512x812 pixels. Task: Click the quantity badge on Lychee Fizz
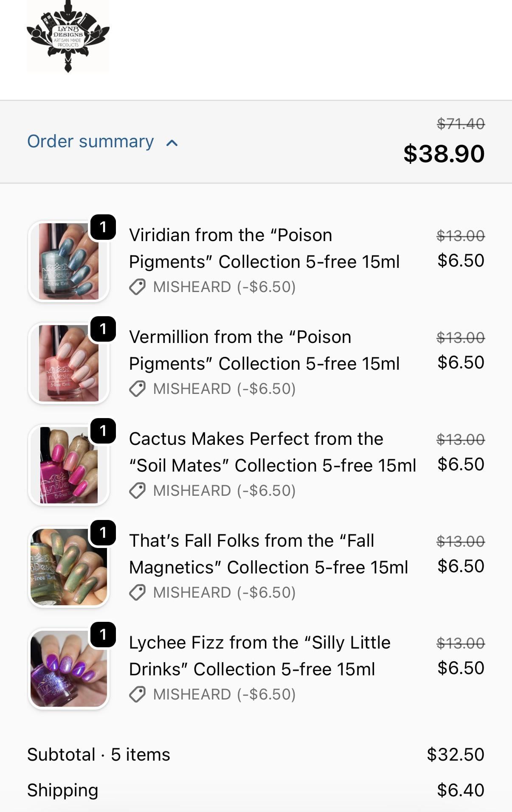click(x=103, y=635)
